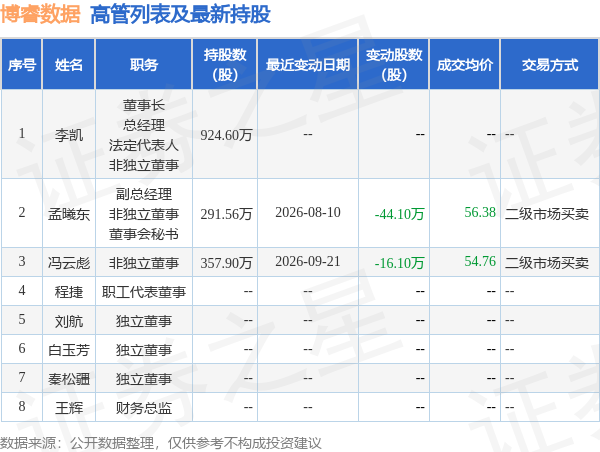The width and height of the screenshot is (600, 452).
Task: Click the date 2026-08-10 cell
Action: [308, 212]
